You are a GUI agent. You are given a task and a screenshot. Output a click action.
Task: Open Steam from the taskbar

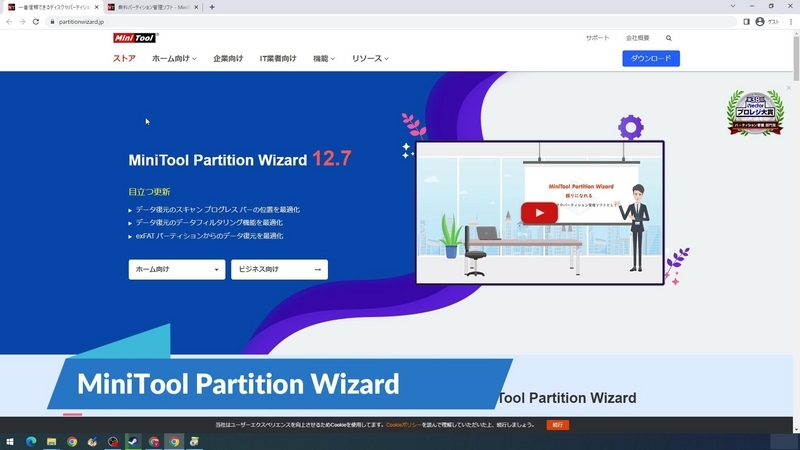[x=133, y=442]
